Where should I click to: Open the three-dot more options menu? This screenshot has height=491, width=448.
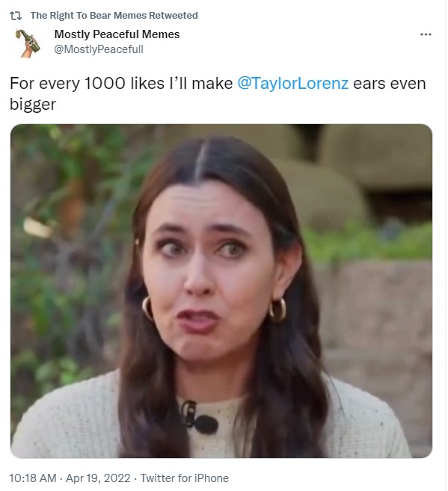[426, 34]
